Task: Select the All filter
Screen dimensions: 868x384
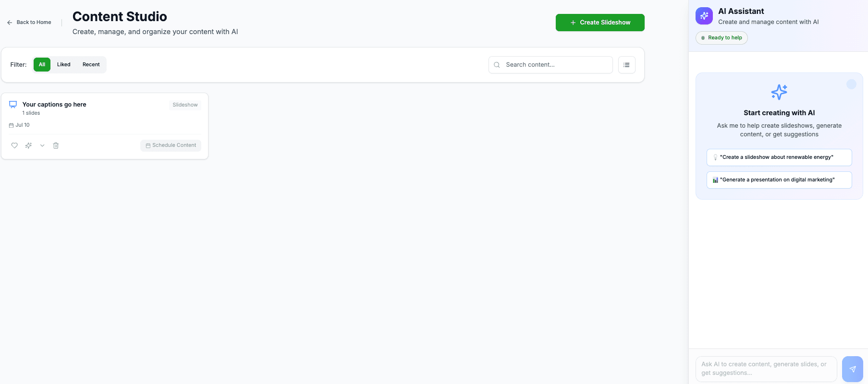Action: coord(42,65)
